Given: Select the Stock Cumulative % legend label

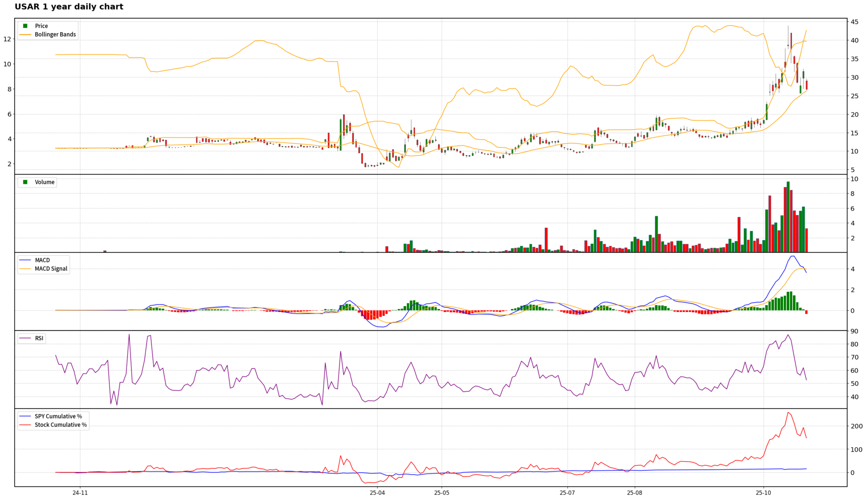Looking at the screenshot, I should [61, 425].
